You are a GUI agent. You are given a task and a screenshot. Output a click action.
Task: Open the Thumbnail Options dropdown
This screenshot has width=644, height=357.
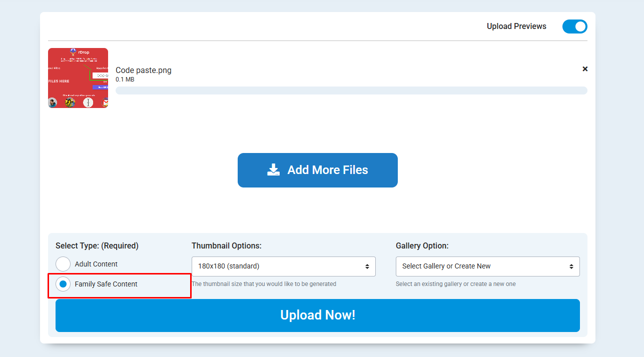pos(284,266)
